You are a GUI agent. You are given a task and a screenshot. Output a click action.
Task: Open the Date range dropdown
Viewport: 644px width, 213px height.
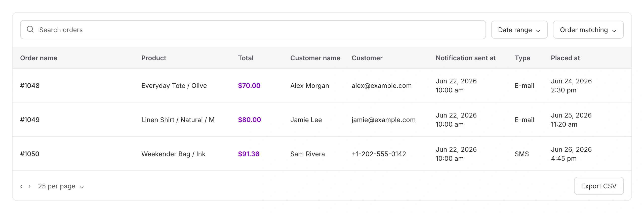click(x=519, y=30)
